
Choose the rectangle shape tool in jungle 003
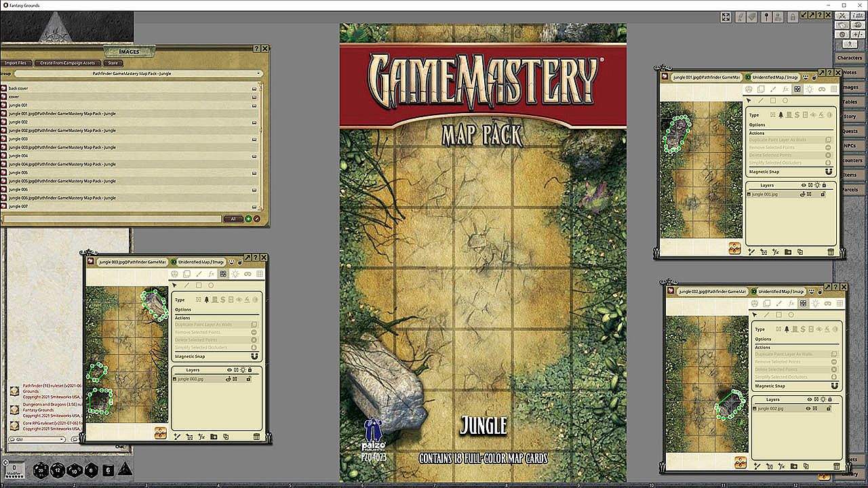(x=199, y=285)
